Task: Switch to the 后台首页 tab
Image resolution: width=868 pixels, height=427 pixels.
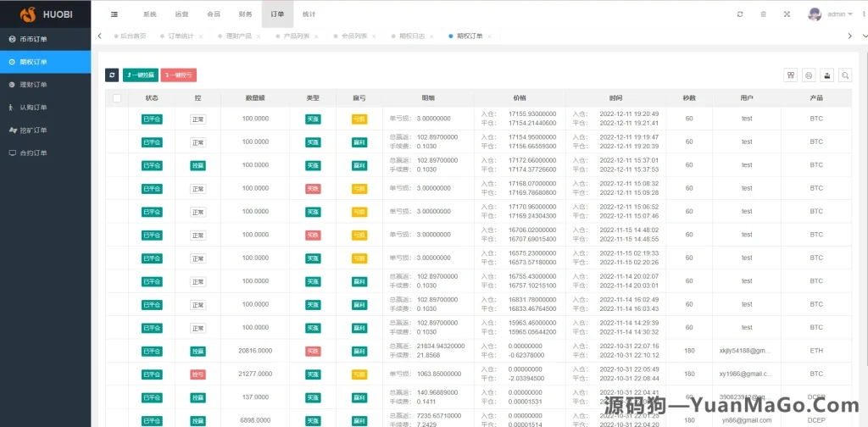Action: 133,36
